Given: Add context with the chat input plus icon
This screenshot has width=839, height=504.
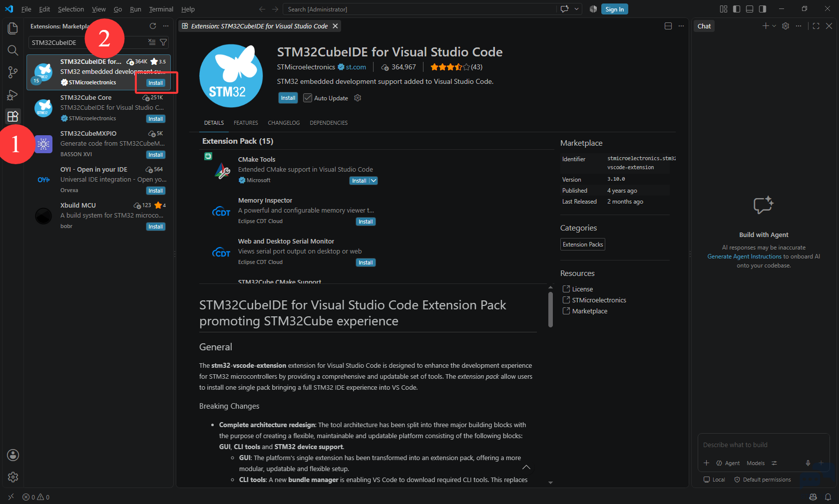Looking at the screenshot, I should pos(706,463).
